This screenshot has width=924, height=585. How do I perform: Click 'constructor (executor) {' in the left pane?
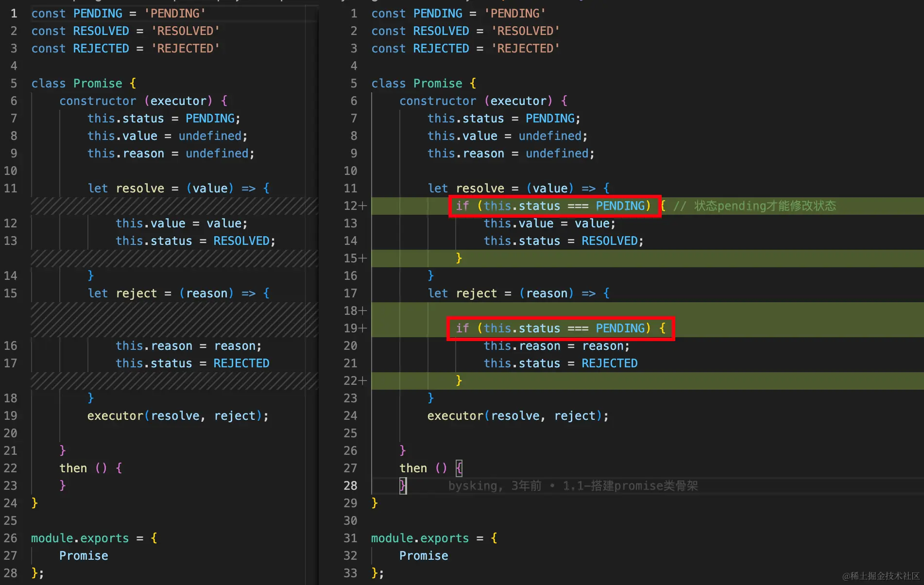tap(143, 101)
